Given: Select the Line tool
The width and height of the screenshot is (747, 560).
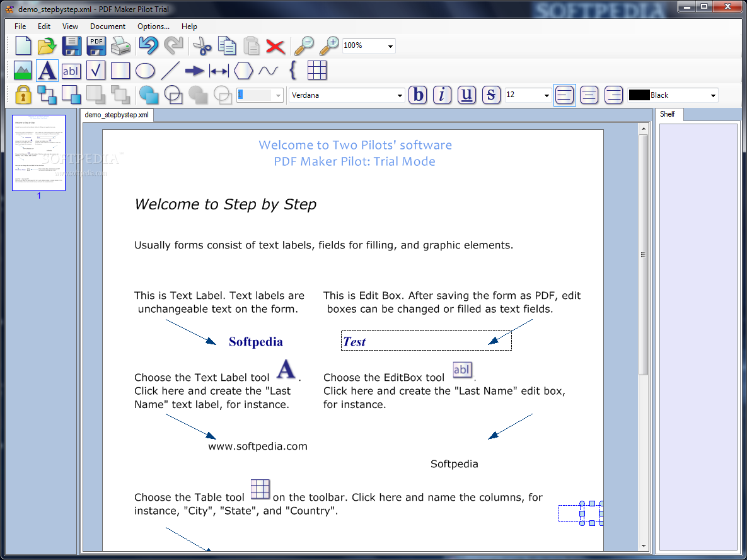Looking at the screenshot, I should [x=170, y=71].
